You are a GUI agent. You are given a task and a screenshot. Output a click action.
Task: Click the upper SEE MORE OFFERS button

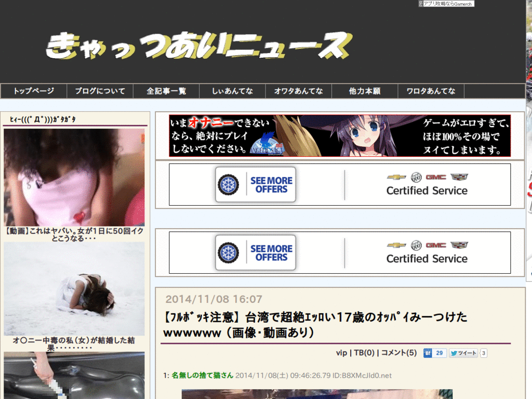(256, 184)
